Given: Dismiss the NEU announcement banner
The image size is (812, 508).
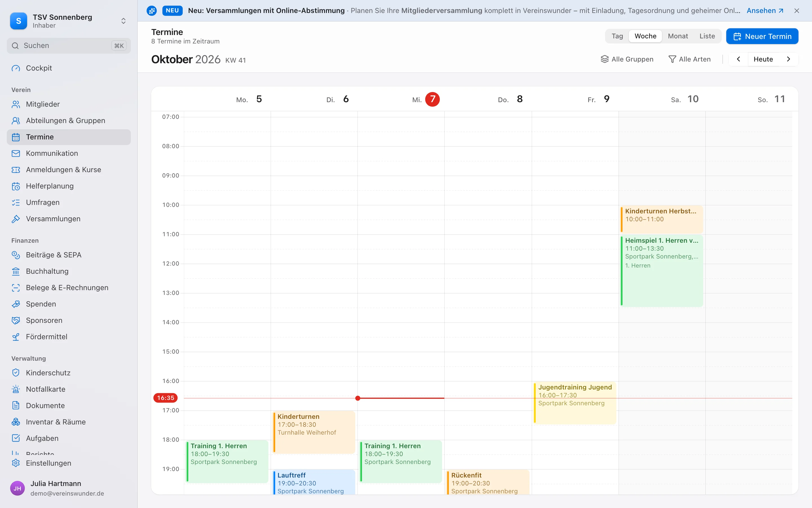Looking at the screenshot, I should tap(797, 11).
